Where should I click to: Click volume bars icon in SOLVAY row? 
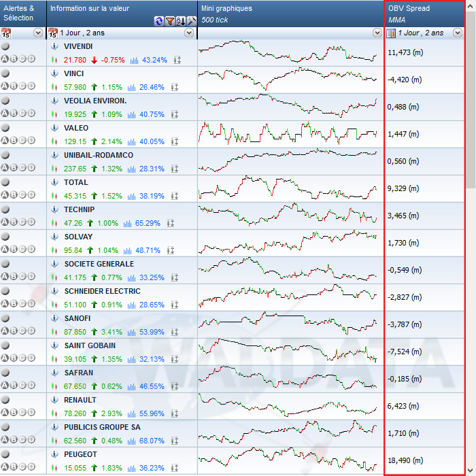128,251
